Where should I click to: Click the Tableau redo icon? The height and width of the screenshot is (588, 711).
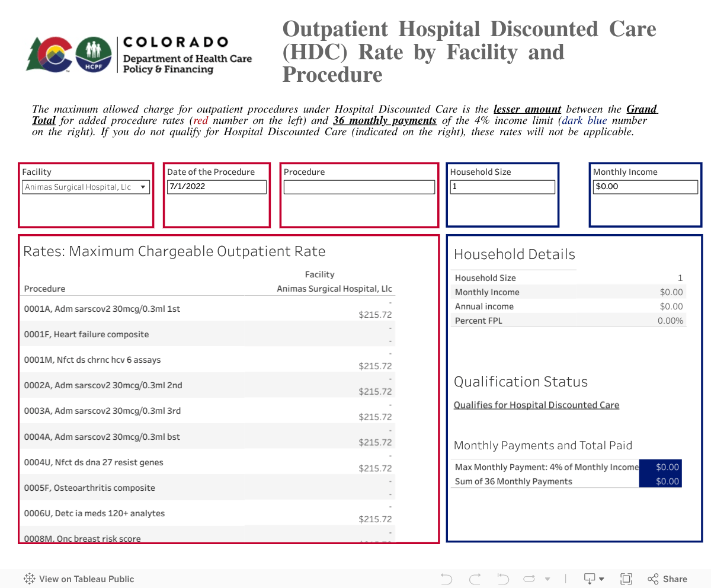click(475, 579)
